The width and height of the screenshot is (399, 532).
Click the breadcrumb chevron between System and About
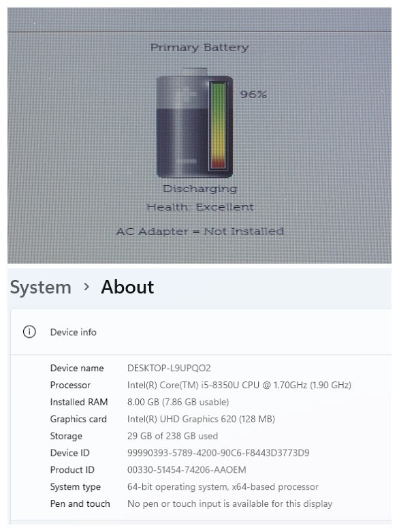(86, 287)
